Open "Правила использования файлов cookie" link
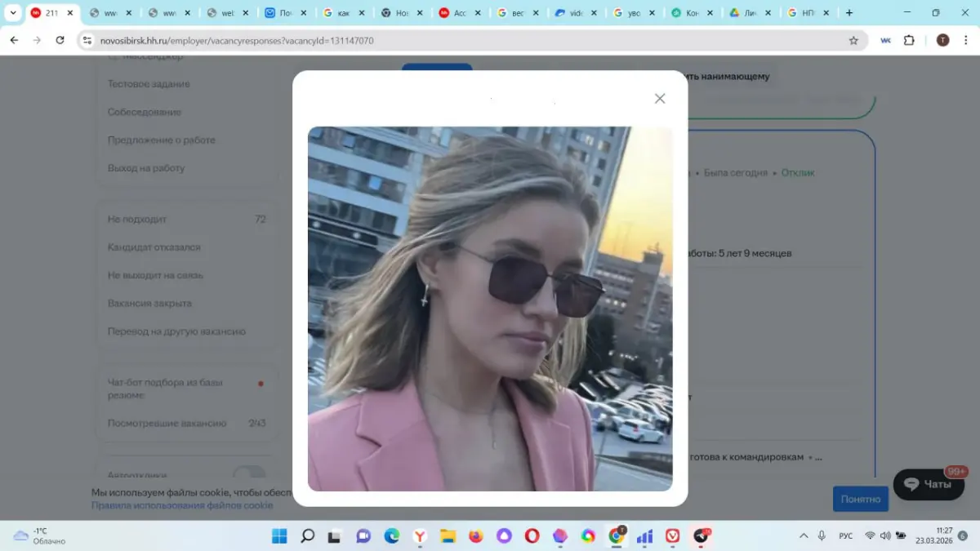Image resolution: width=980 pixels, height=551 pixels. click(x=182, y=505)
